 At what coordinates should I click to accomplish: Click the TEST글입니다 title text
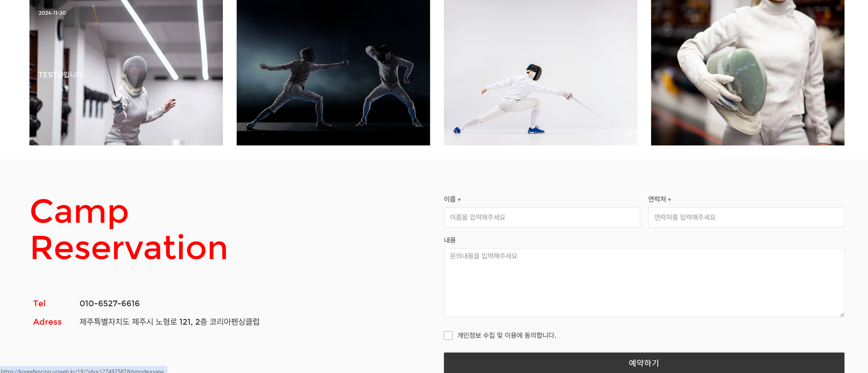point(61,75)
